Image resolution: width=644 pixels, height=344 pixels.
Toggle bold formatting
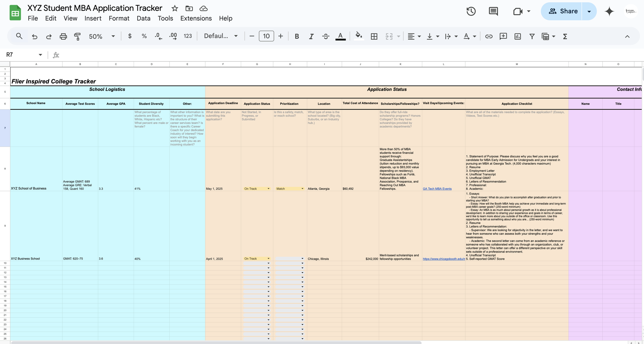297,36
